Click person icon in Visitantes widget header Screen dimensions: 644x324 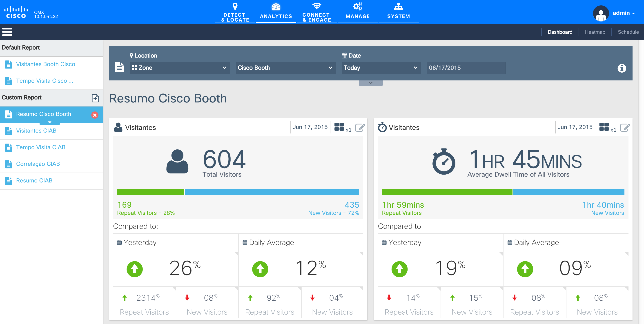(x=118, y=127)
